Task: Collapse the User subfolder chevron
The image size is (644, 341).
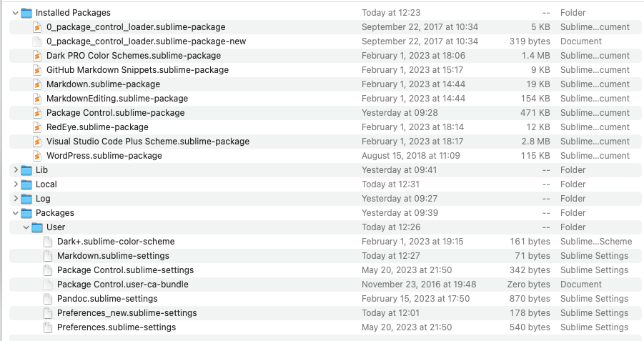Action: 26,227
